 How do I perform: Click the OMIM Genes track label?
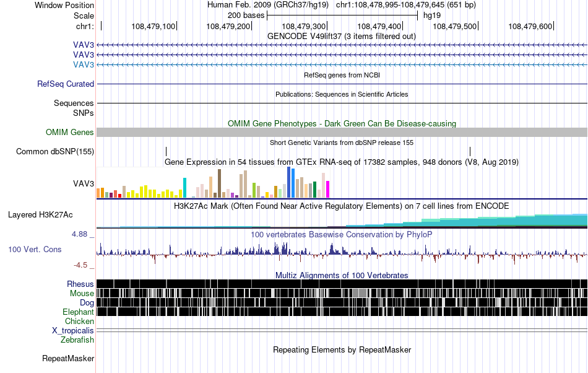pyautogui.click(x=70, y=132)
